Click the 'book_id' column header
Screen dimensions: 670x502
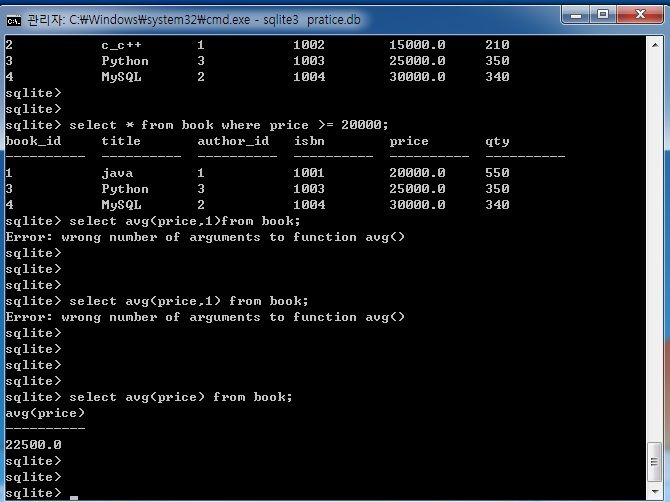point(33,141)
